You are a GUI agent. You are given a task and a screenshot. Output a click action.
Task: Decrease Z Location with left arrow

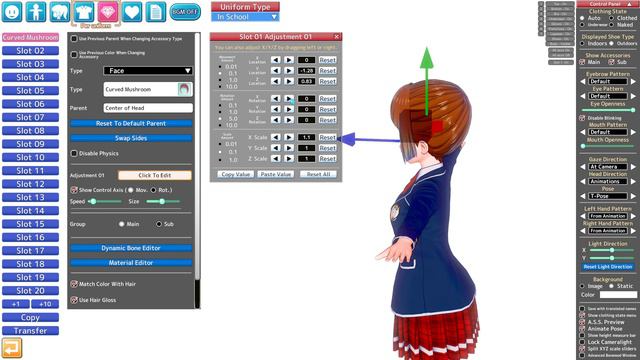[276, 81]
